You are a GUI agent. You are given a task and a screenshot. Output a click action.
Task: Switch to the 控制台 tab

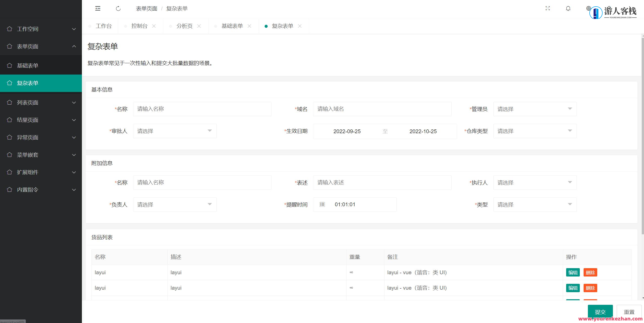point(139,26)
